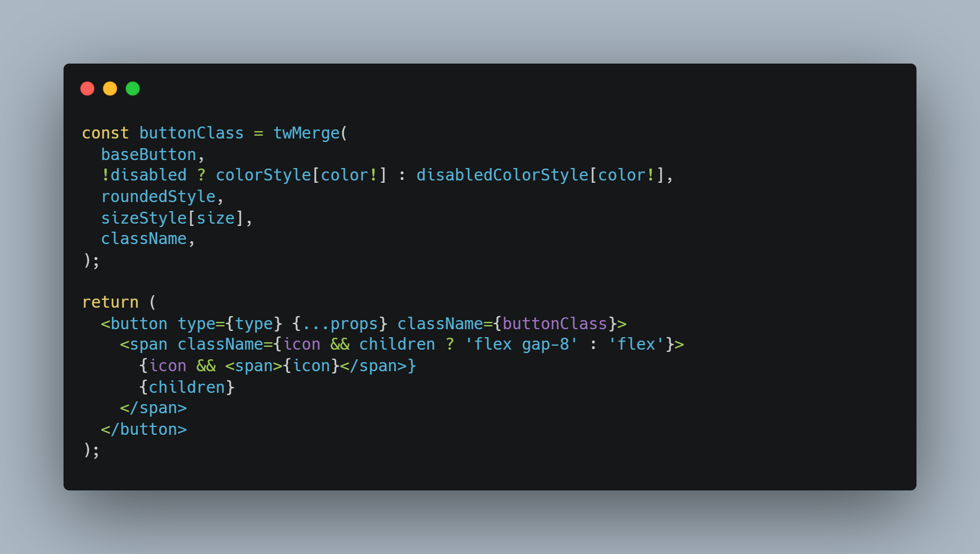
Task: Click the return keyword
Action: [110, 302]
